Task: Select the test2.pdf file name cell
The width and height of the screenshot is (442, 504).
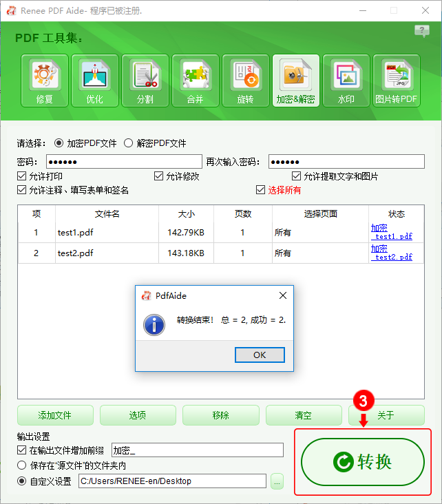Action: [107, 253]
